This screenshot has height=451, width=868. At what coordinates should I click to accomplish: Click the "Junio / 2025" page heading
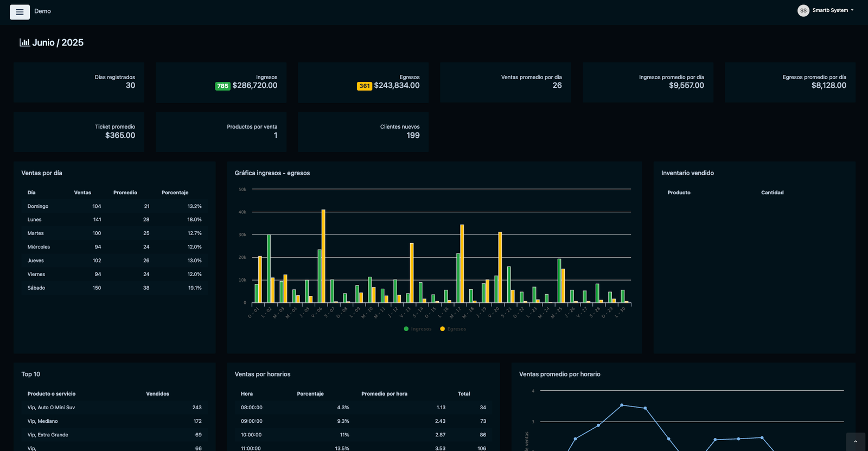click(x=58, y=42)
